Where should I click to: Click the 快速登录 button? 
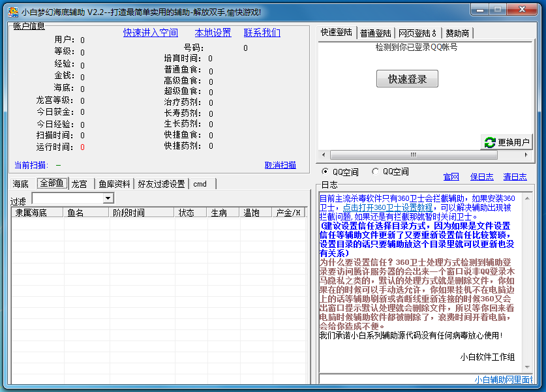coord(407,79)
